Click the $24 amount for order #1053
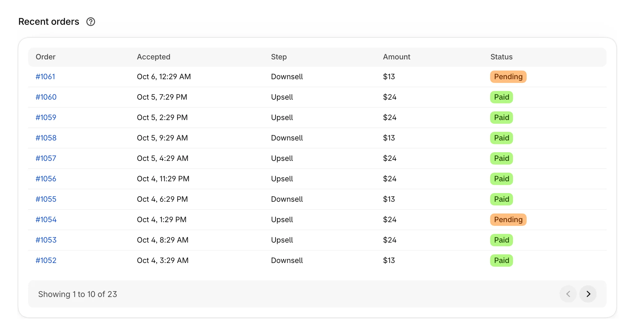 tap(390, 240)
